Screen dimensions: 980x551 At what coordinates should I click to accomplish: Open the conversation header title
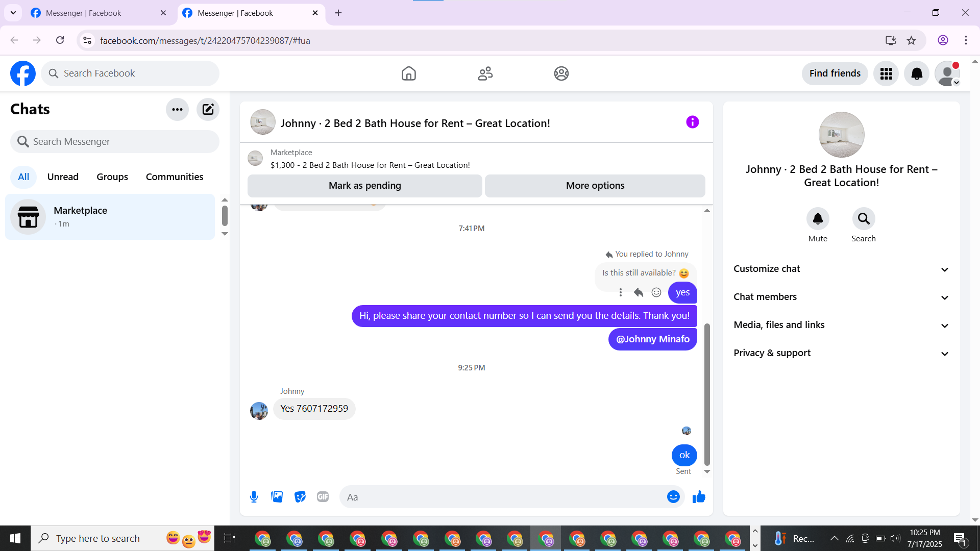(415, 123)
